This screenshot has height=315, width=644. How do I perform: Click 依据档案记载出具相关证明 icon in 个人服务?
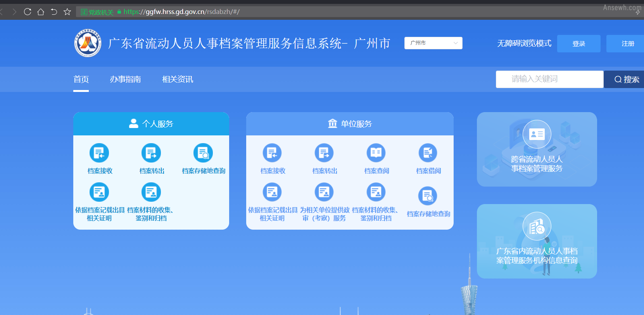(x=99, y=192)
